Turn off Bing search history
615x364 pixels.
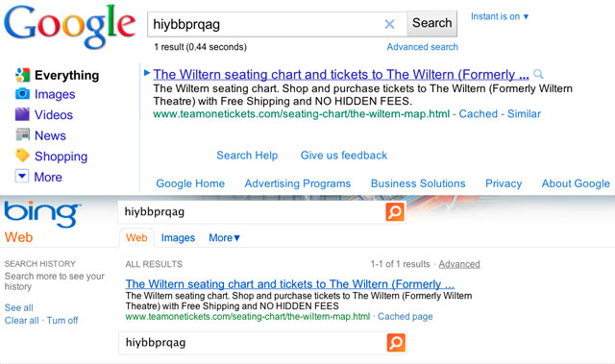(62, 321)
